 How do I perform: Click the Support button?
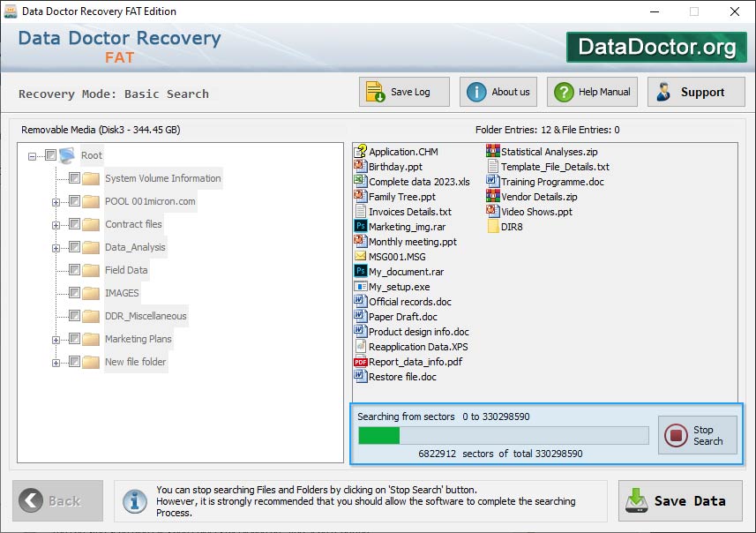tap(696, 92)
